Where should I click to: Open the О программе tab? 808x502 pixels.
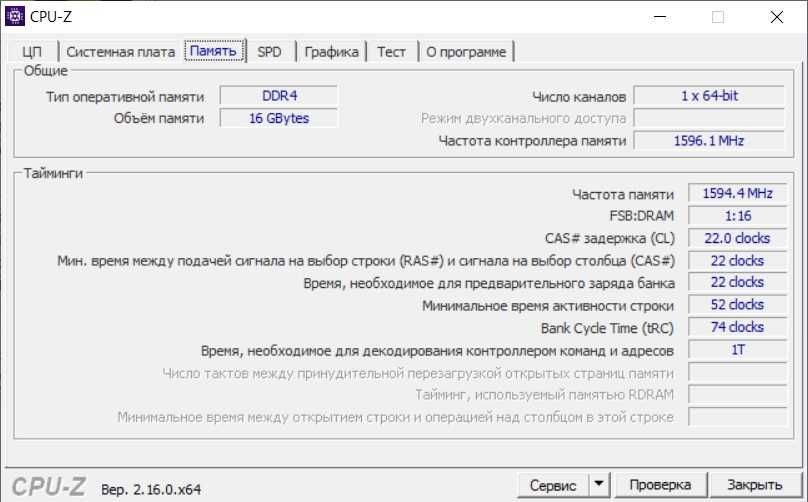[x=466, y=52]
